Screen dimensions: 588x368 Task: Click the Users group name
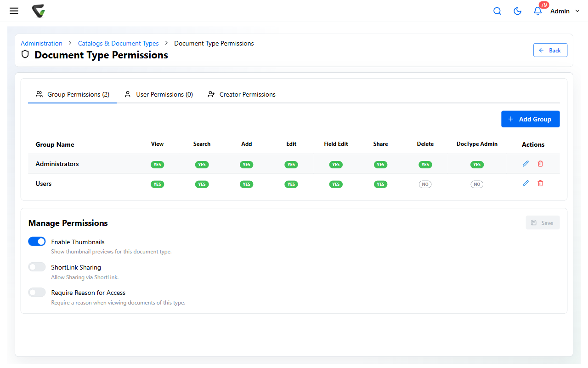pyautogui.click(x=44, y=184)
